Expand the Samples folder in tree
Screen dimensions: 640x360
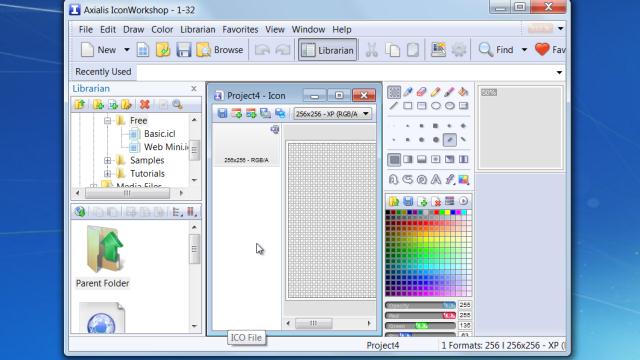107,160
